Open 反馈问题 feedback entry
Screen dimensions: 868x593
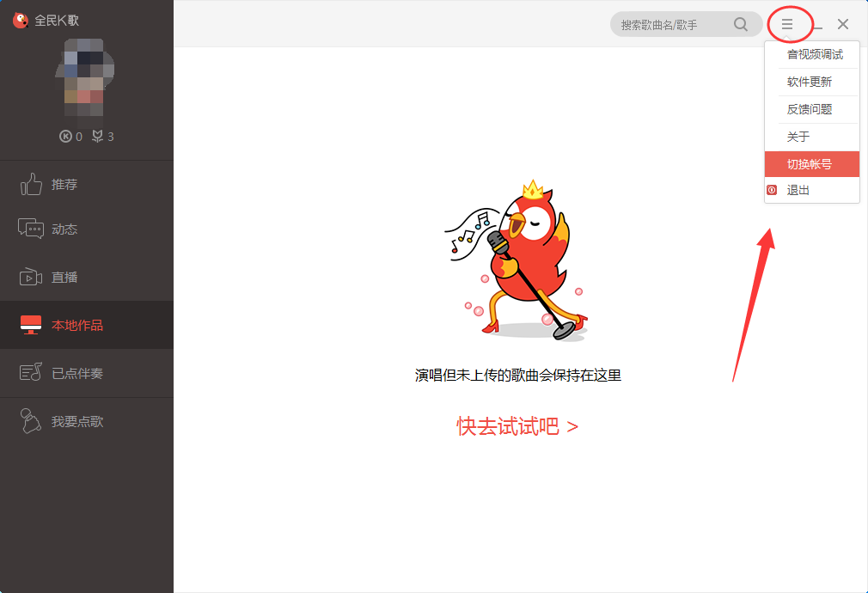811,109
